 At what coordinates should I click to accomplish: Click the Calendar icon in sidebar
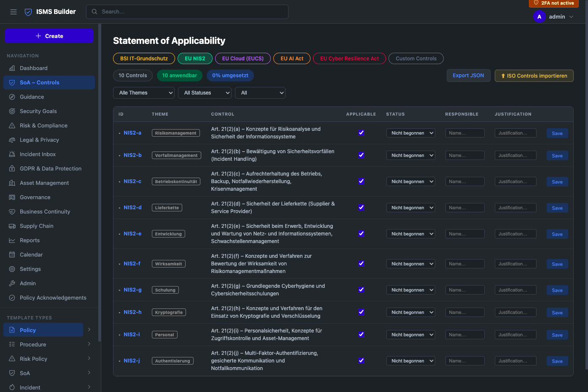[x=12, y=255]
